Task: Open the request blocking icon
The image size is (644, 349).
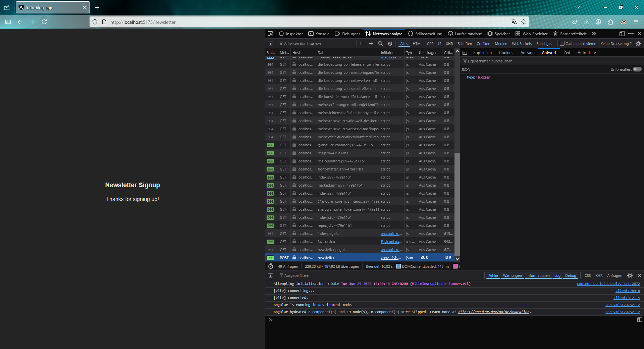Action: 390,43
